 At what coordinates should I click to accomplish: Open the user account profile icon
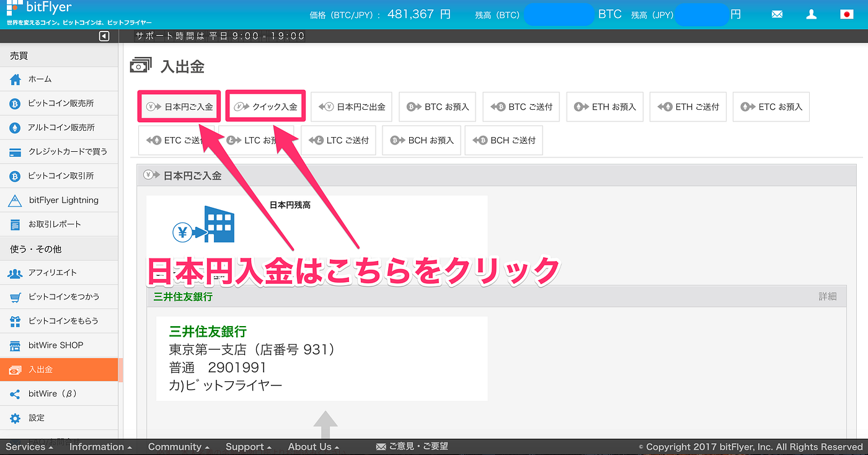811,14
